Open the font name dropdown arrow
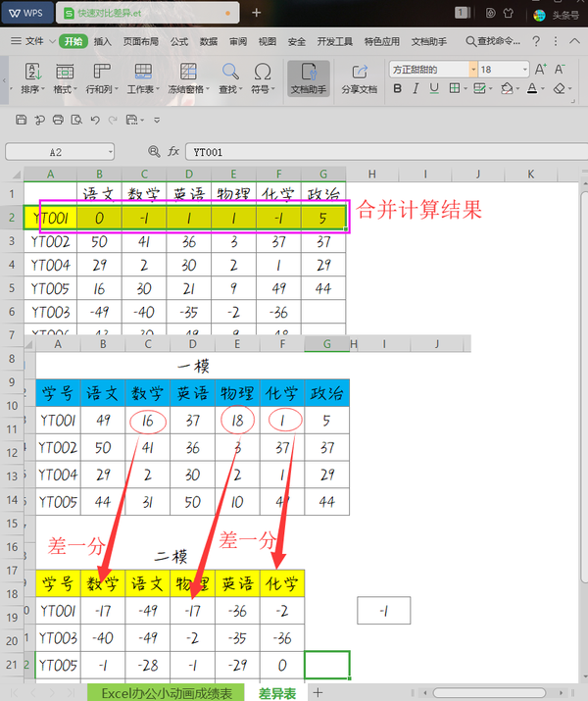This screenshot has width=588, height=701. coord(473,70)
